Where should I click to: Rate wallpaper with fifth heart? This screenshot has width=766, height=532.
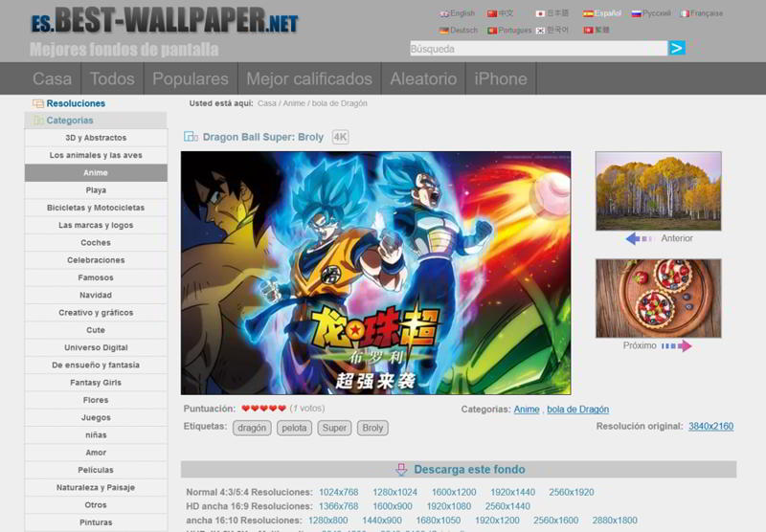tap(282, 409)
